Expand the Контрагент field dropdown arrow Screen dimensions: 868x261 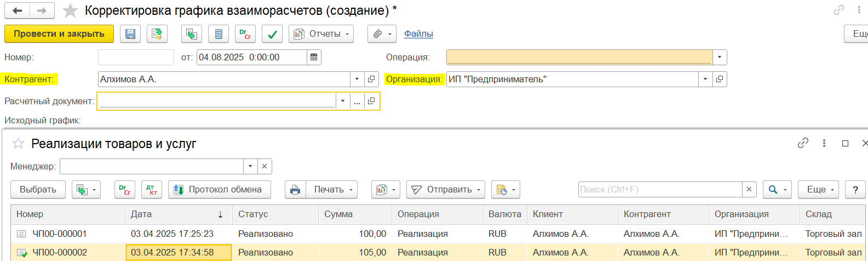(357, 79)
